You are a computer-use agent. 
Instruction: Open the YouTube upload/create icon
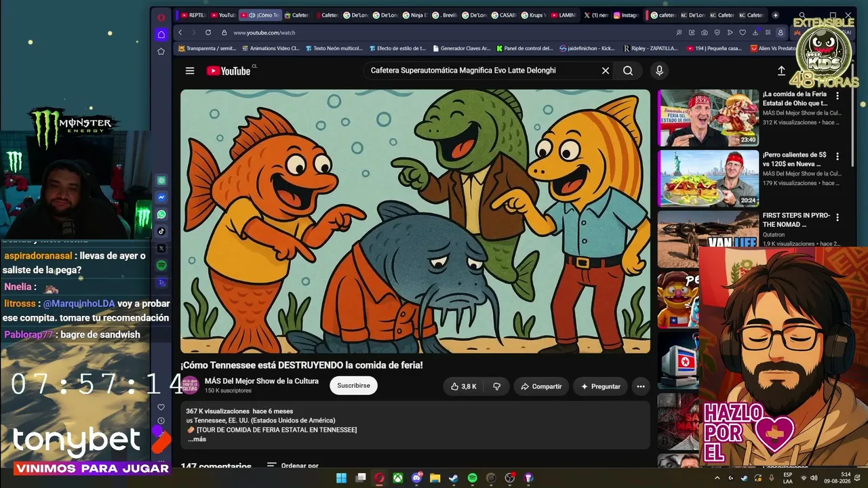pos(781,70)
